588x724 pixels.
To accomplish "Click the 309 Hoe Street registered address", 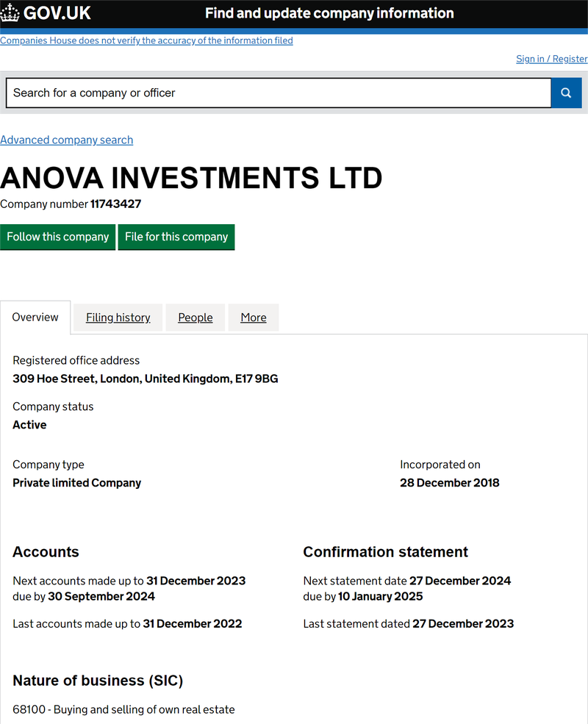I will point(146,379).
